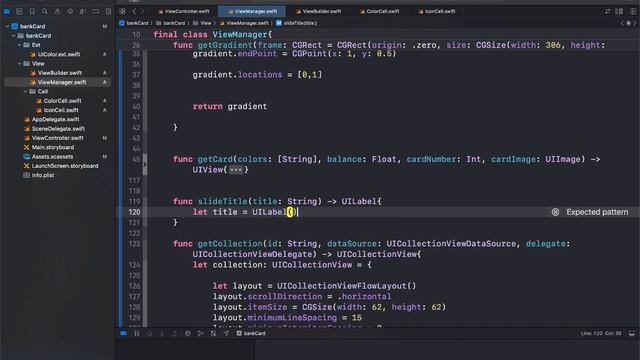Open Main.storyboard in navigator

(49, 147)
